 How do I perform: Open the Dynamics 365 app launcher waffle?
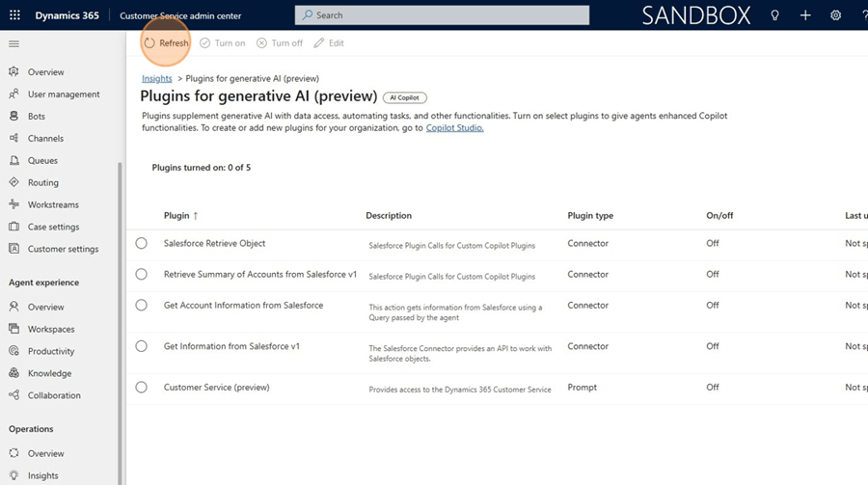click(x=14, y=15)
